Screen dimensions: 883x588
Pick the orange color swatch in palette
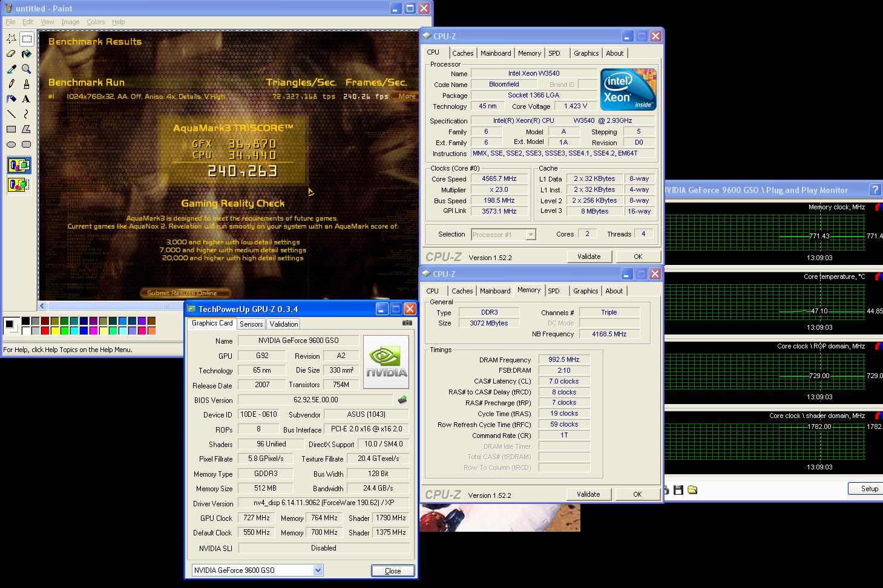(151, 331)
